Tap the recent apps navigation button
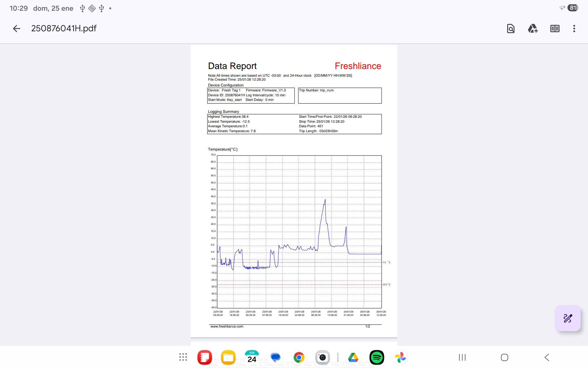The width and height of the screenshot is (588, 368). (x=462, y=357)
